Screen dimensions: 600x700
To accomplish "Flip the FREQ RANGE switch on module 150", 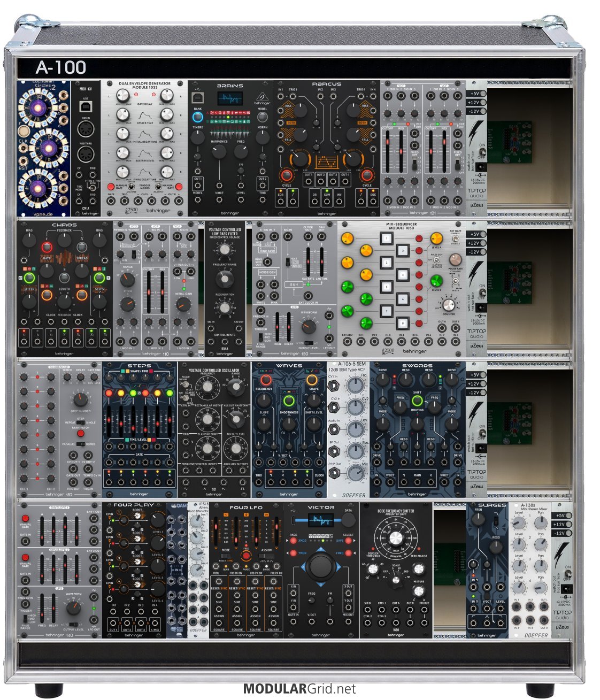I will (262, 337).
